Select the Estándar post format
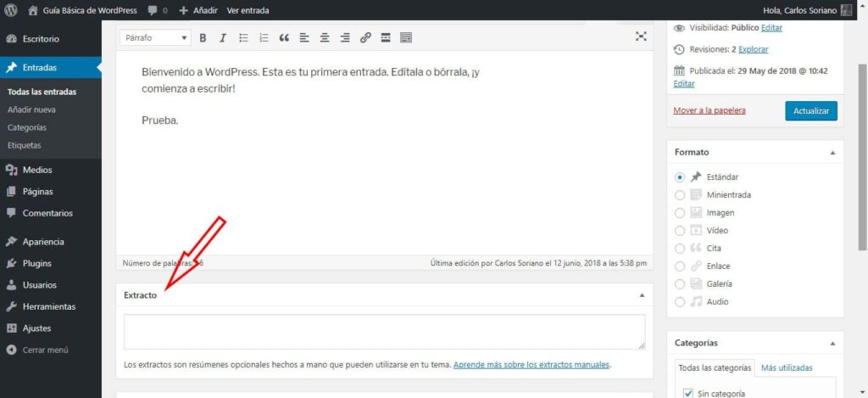 (x=680, y=177)
